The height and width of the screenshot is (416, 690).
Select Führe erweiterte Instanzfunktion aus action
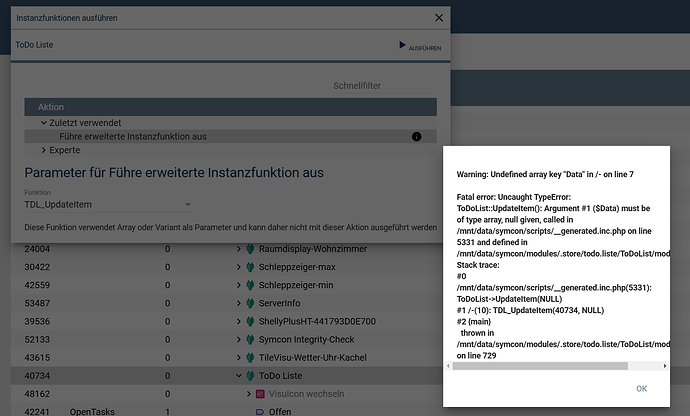click(x=133, y=136)
